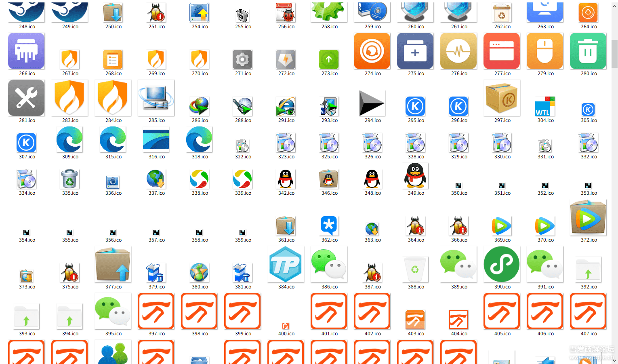The image size is (618, 364).
Task: Select the video player box icon 372.ico
Action: click(588, 218)
